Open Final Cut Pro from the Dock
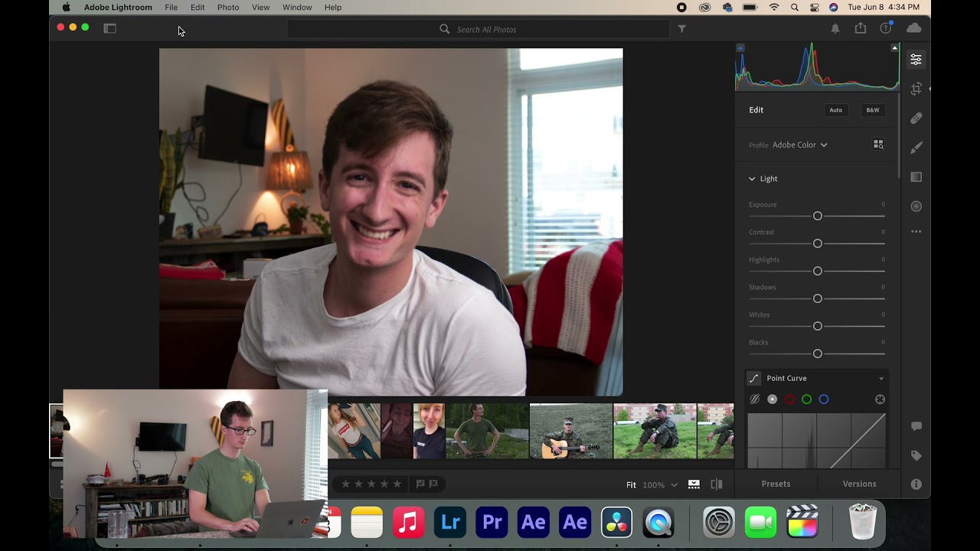This screenshot has height=551, width=980. pyautogui.click(x=802, y=523)
